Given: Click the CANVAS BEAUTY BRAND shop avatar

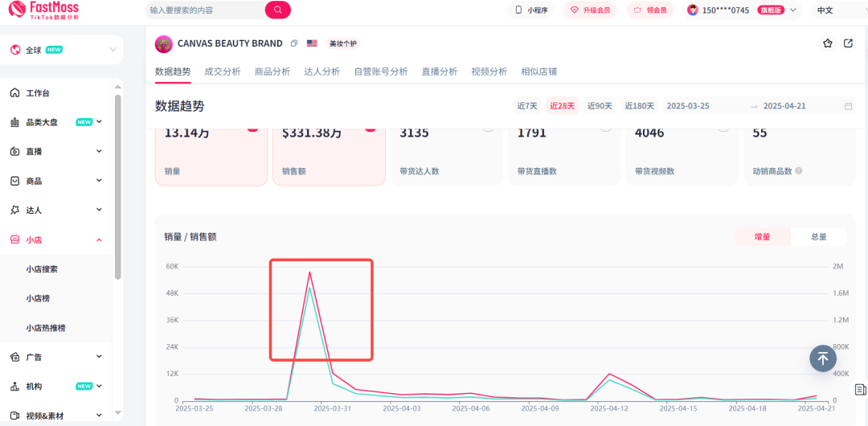Looking at the screenshot, I should coord(164,43).
